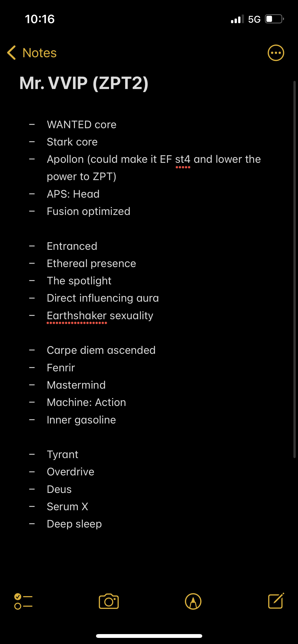Tap the 10:16 clock in status bar
Viewport: 298px width, 644px height.
click(40, 19)
